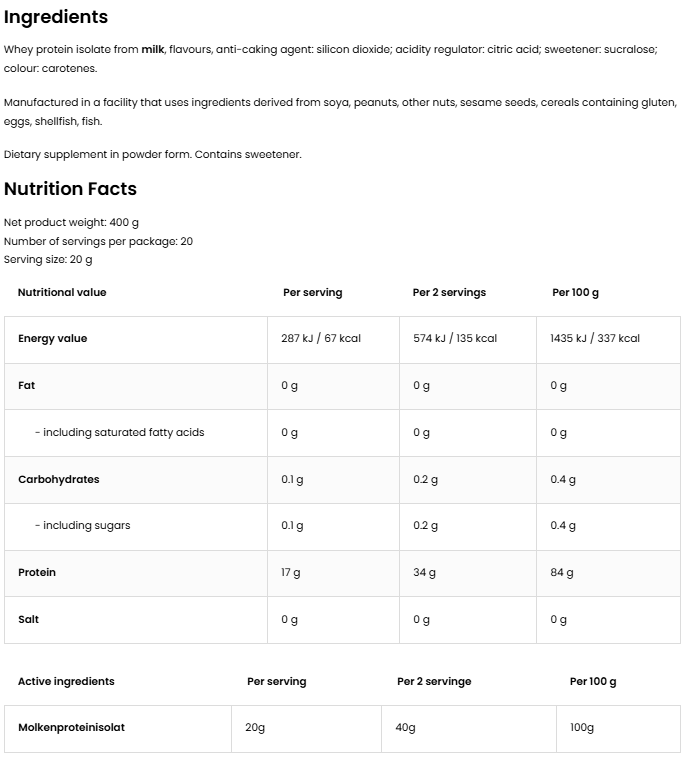The height and width of the screenshot is (757, 685).
Task: Click the including sugars row label
Action: [83, 526]
